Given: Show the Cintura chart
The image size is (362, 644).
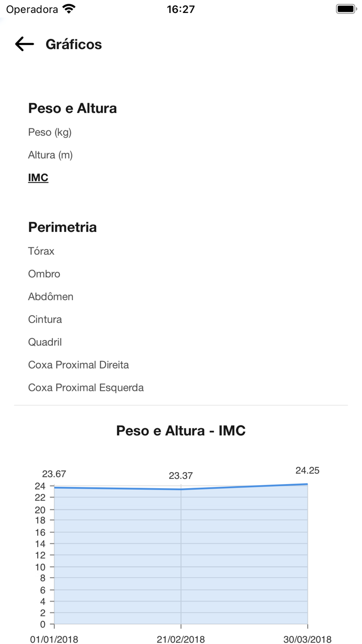Looking at the screenshot, I should [x=45, y=319].
